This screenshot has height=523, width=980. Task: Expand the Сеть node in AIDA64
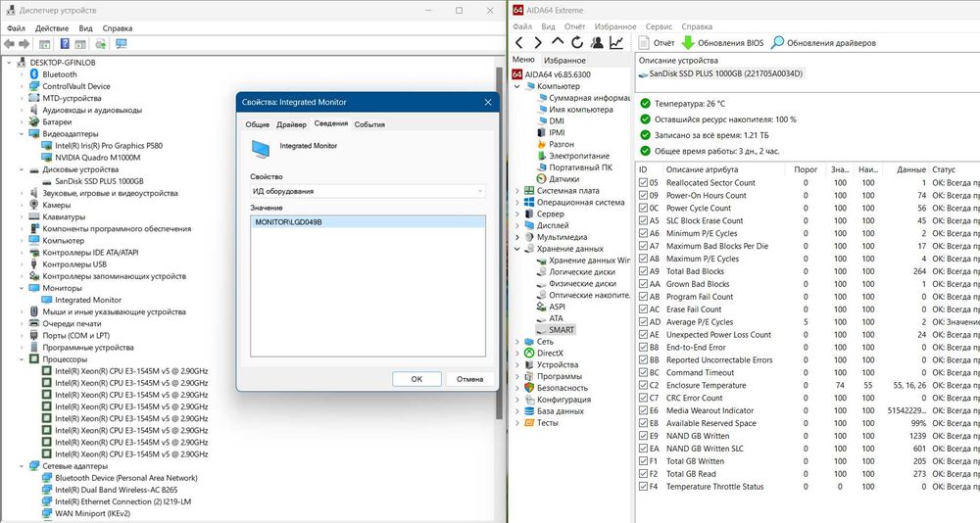coord(516,342)
